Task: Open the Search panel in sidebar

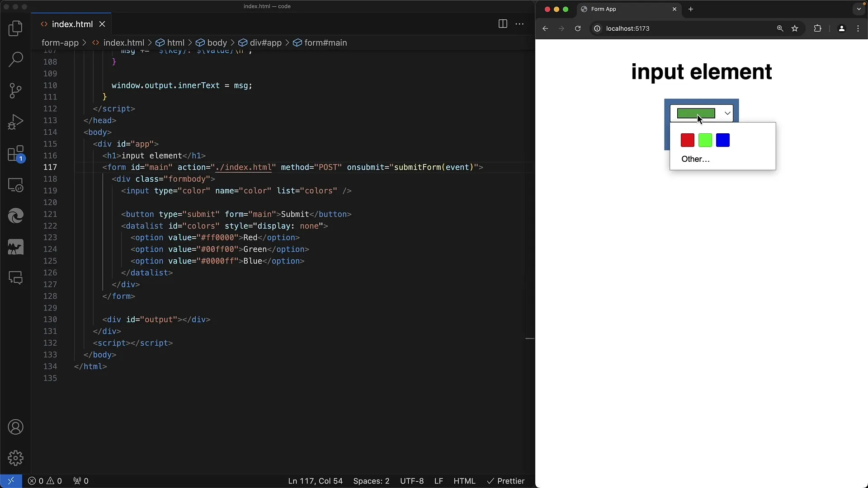Action: 15,59
